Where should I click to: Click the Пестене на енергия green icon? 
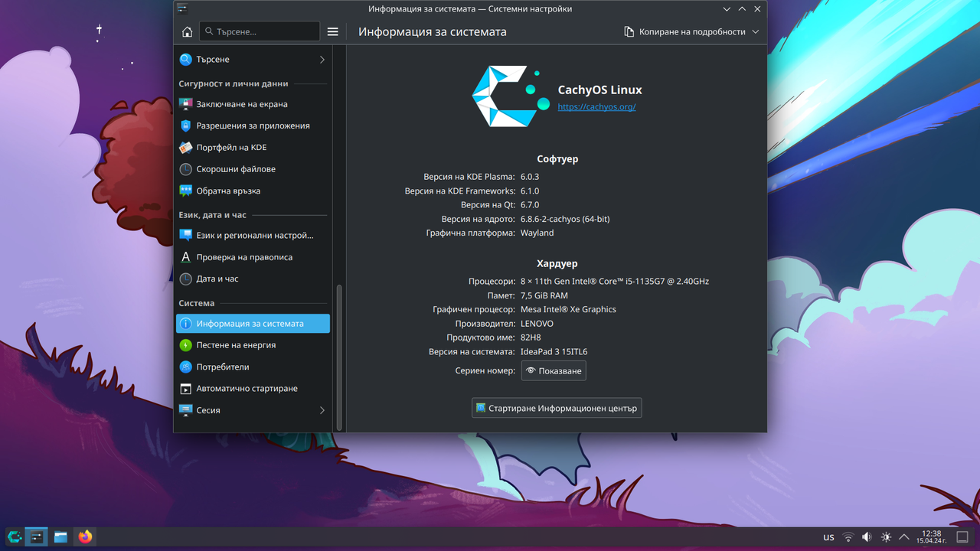(x=185, y=345)
